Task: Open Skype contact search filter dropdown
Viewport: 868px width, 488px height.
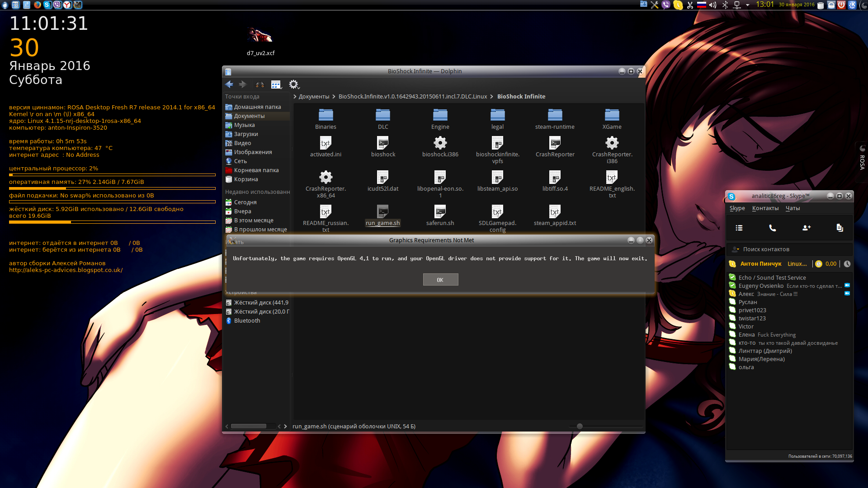Action: point(736,249)
